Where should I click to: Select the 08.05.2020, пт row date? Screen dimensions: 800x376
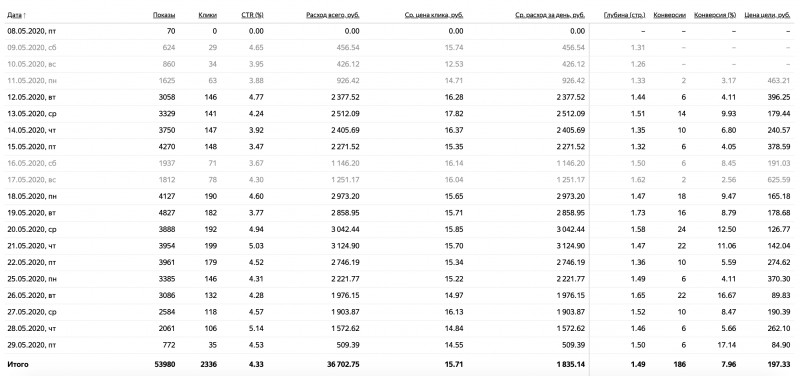point(32,31)
